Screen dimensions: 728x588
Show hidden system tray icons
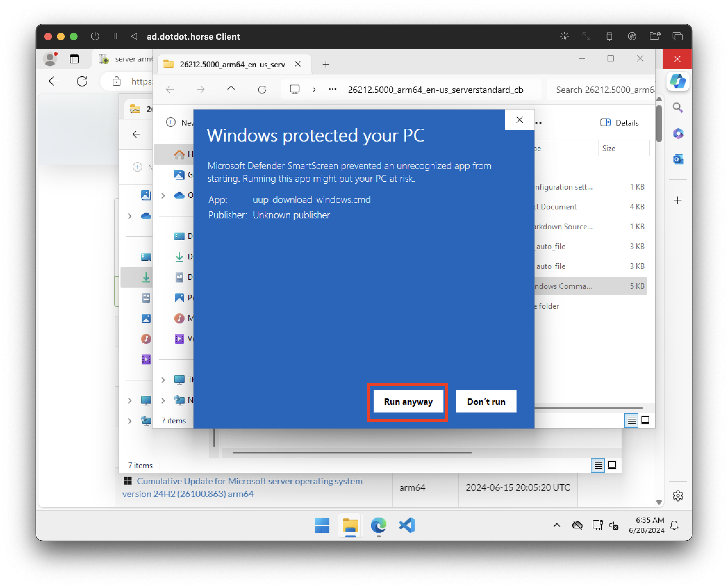(x=557, y=525)
